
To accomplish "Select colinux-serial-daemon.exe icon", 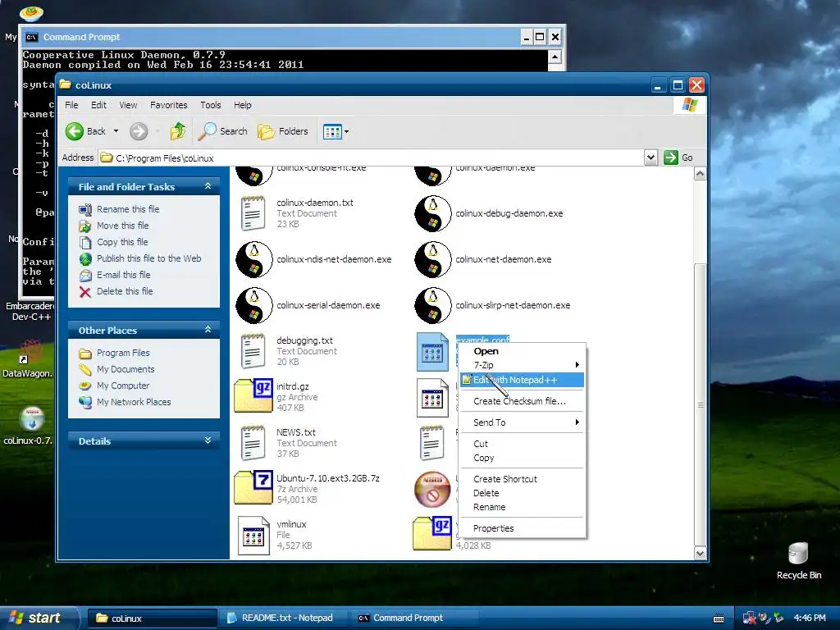I will click(x=254, y=305).
